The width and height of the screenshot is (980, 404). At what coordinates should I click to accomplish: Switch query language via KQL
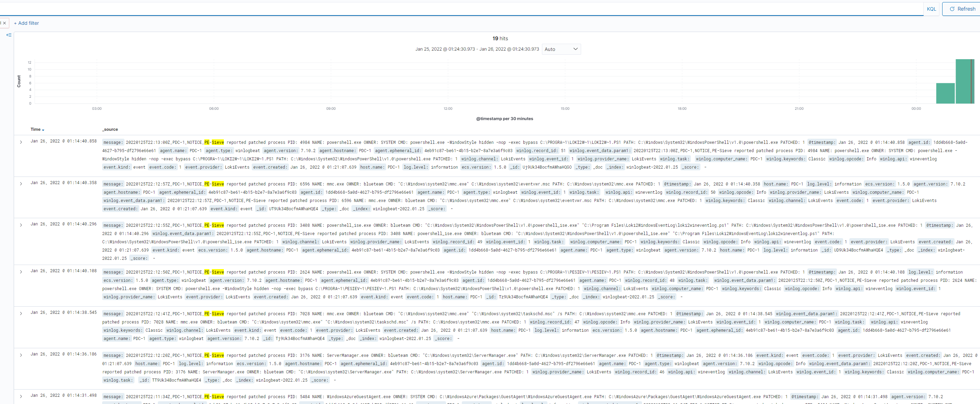pos(931,9)
